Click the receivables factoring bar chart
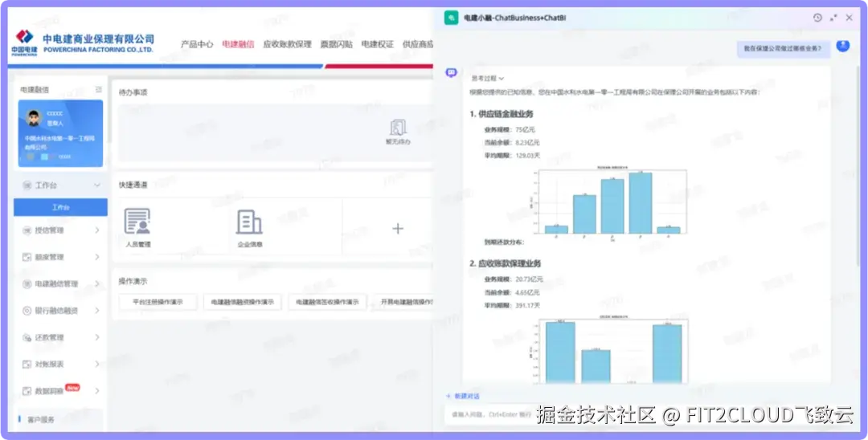Viewport: 868px width, 440px height. pos(611,349)
